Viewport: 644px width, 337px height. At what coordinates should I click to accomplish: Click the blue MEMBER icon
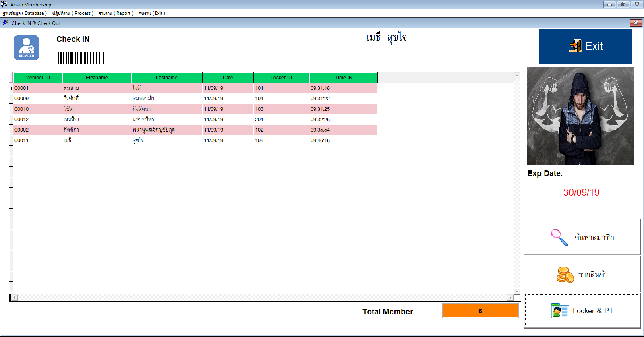coord(26,48)
